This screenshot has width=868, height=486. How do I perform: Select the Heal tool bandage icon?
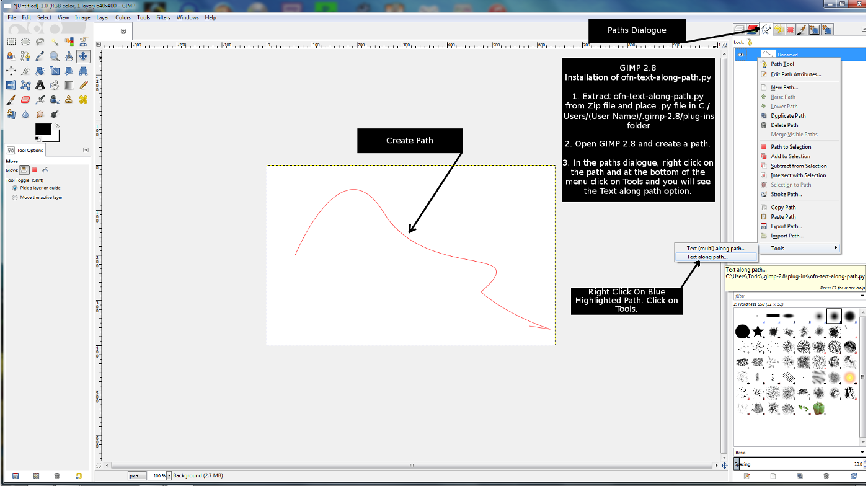82,99
